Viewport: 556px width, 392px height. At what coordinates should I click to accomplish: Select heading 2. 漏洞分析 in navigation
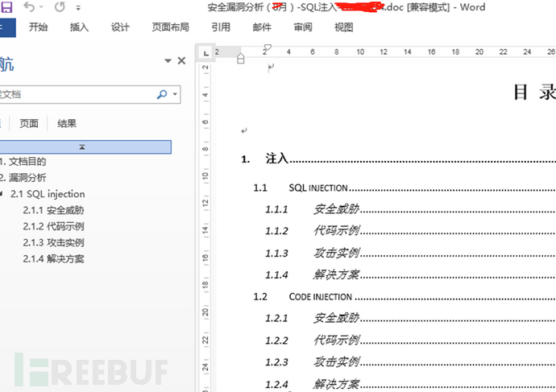point(23,178)
